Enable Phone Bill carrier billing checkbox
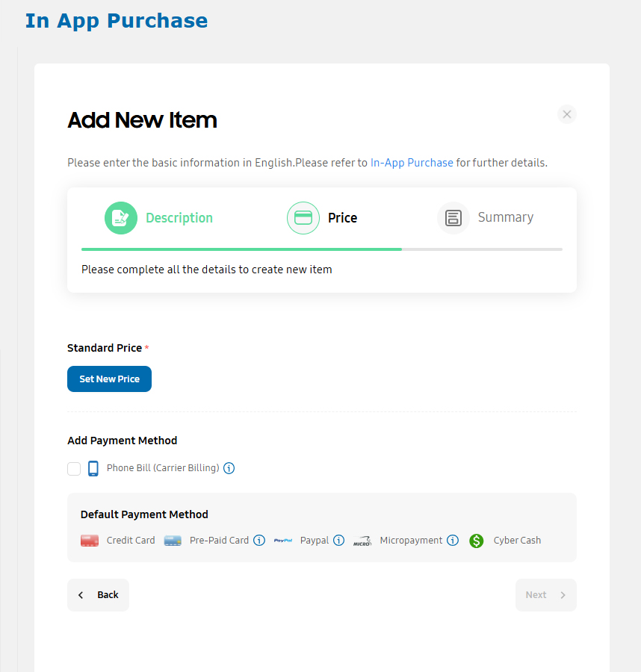The width and height of the screenshot is (641, 672). click(x=74, y=468)
